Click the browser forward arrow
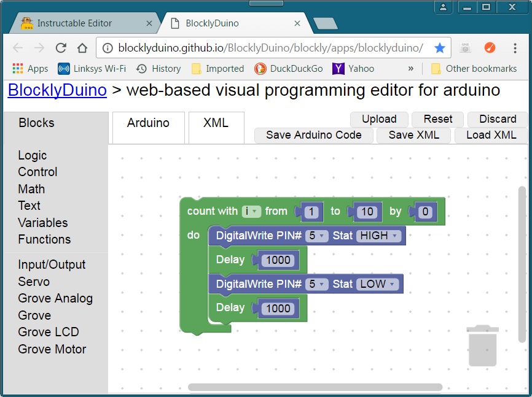This screenshot has width=532, height=397. (39, 48)
